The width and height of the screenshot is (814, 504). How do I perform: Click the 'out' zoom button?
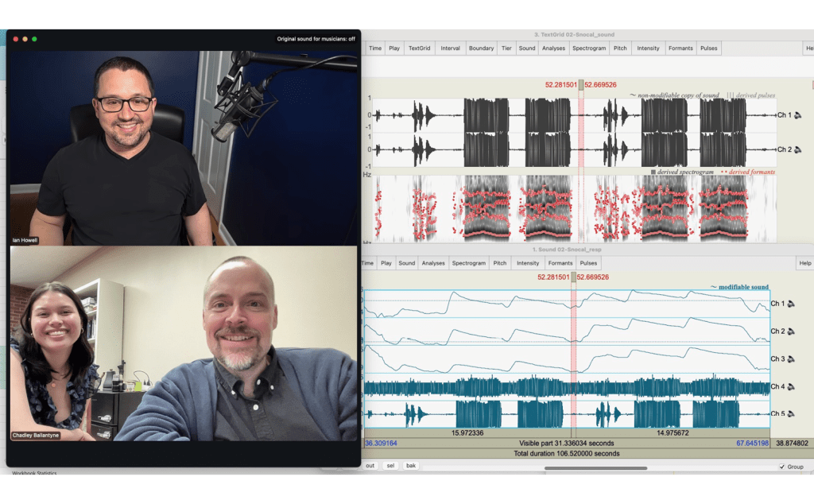tap(370, 466)
